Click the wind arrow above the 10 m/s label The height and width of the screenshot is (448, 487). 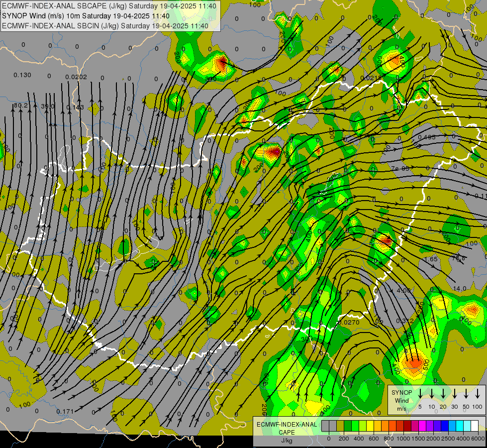point(432,394)
